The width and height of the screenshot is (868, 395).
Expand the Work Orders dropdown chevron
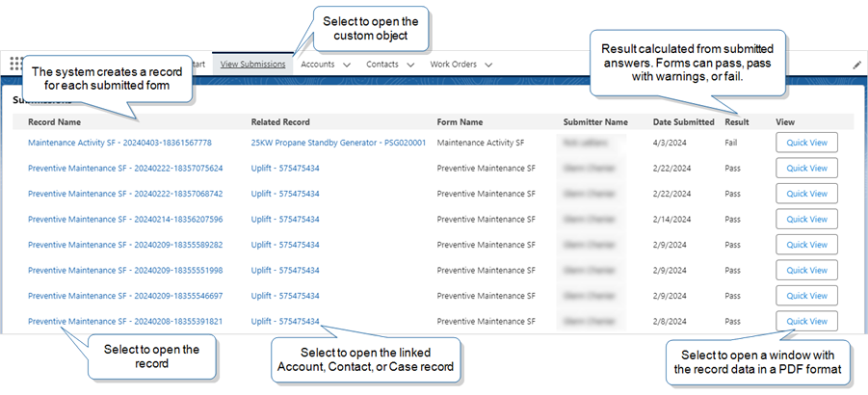pyautogui.click(x=488, y=65)
